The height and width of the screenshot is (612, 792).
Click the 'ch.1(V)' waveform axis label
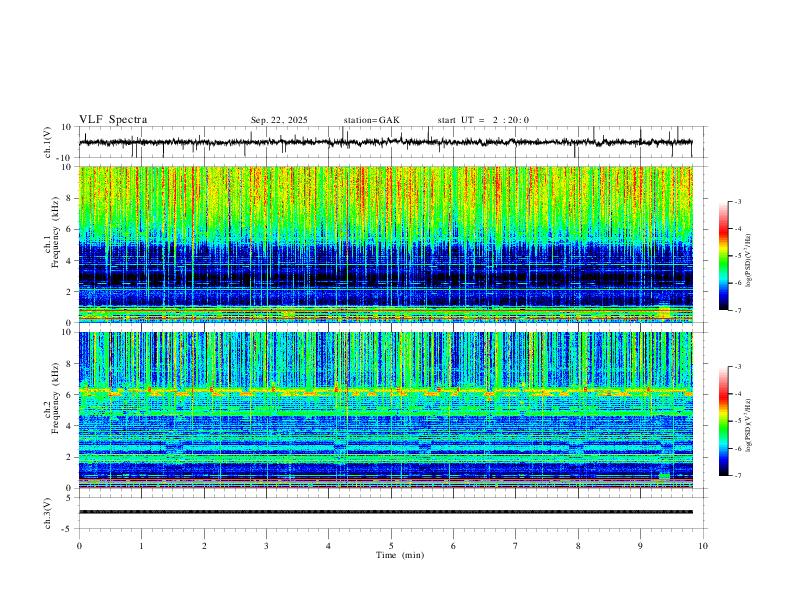[x=48, y=142]
